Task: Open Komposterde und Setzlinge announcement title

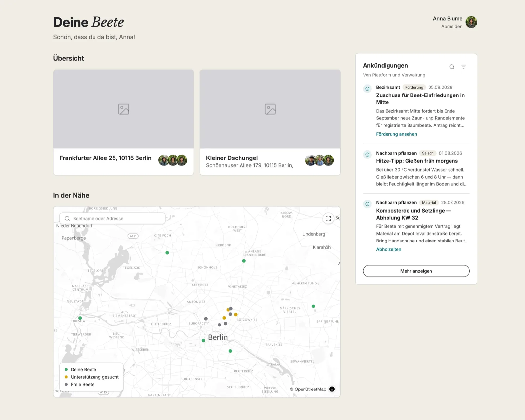Action: pyautogui.click(x=414, y=214)
